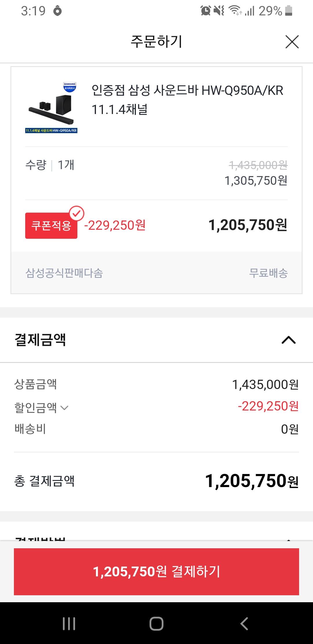Screen dimensions: 313x644
Task: Toggle the 쿠폰적용 coupon button
Action: coord(51,226)
